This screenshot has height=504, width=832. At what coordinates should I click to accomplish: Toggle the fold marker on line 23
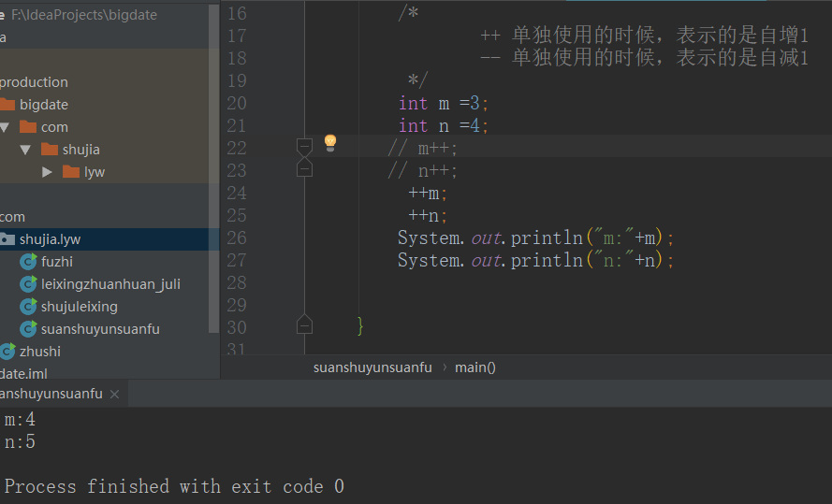point(304,167)
